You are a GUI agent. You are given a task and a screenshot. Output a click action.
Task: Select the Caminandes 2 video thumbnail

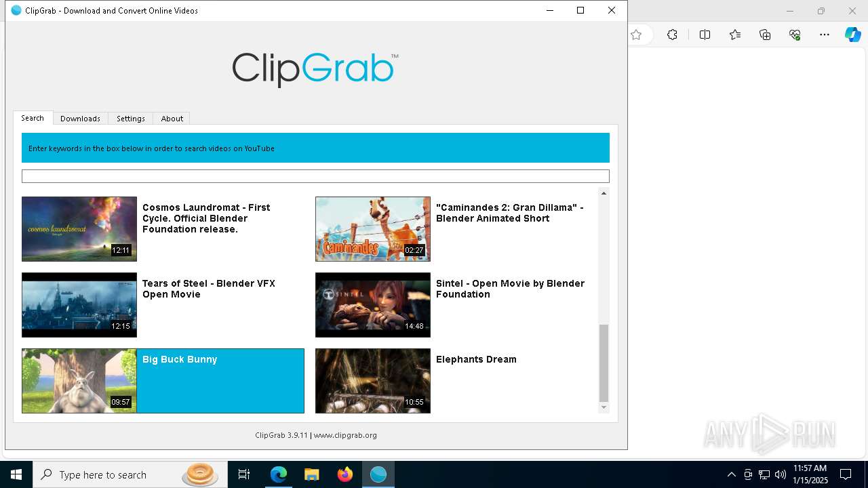click(x=373, y=229)
